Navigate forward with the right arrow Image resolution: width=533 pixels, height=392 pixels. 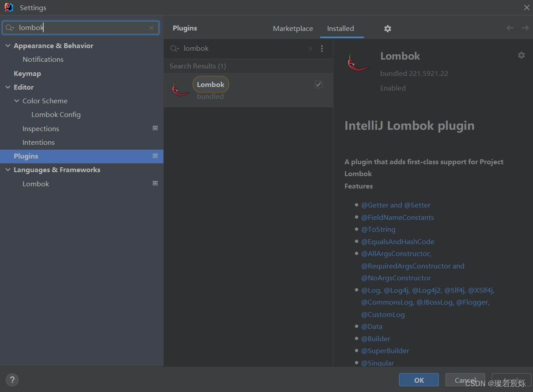click(525, 28)
